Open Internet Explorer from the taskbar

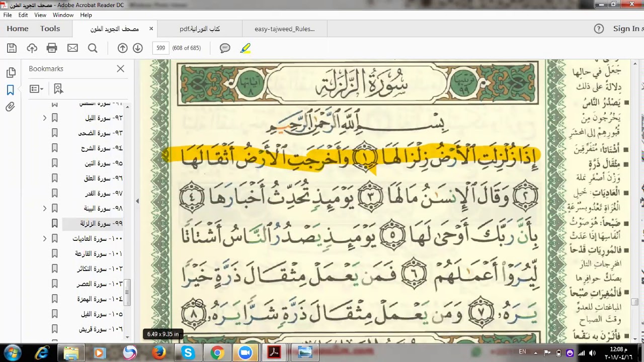[42, 352]
